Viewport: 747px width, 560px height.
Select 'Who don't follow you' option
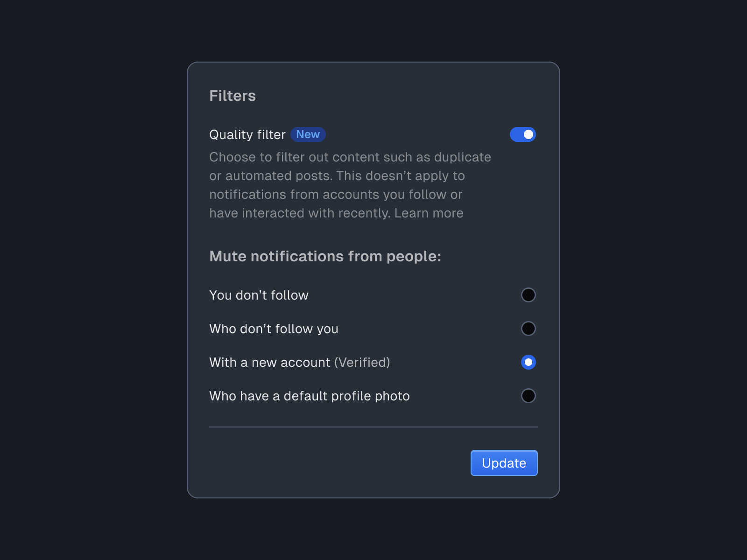pos(528,329)
